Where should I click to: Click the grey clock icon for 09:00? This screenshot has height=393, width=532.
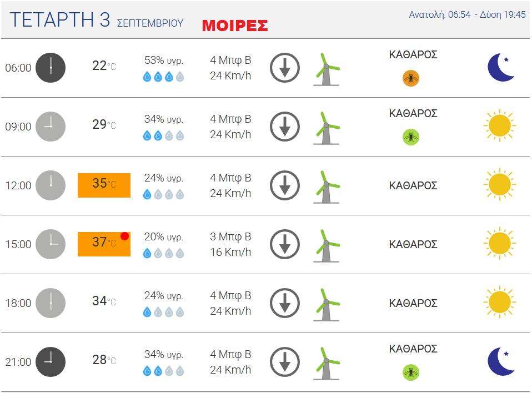coord(51,127)
